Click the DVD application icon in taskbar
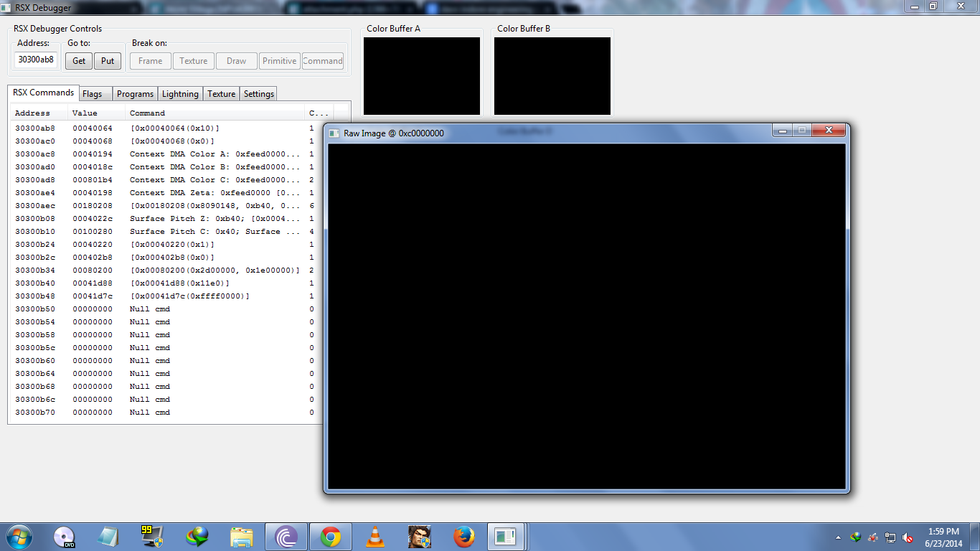 (x=65, y=537)
